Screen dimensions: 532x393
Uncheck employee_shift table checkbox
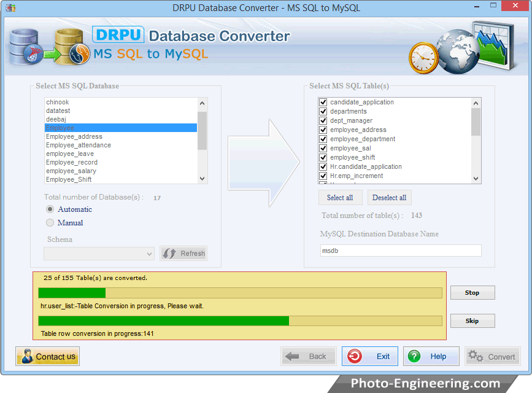tap(323, 157)
